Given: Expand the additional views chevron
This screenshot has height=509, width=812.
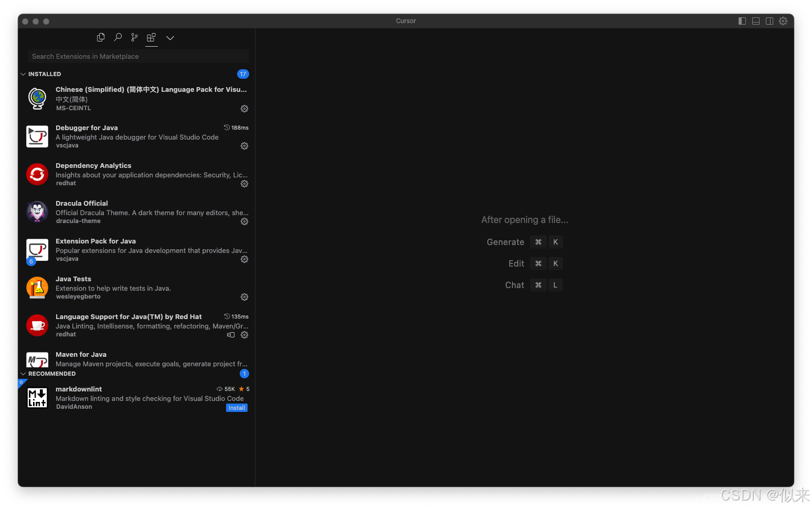Looking at the screenshot, I should 170,38.
